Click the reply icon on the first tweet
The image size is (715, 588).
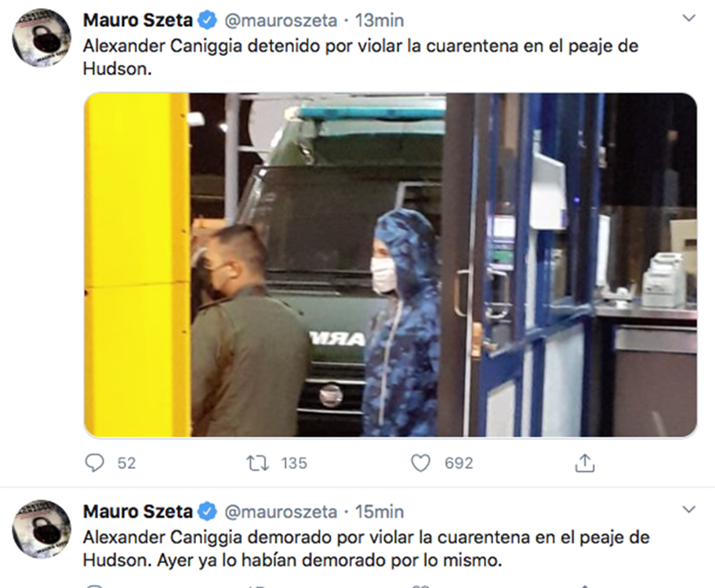click(x=94, y=463)
